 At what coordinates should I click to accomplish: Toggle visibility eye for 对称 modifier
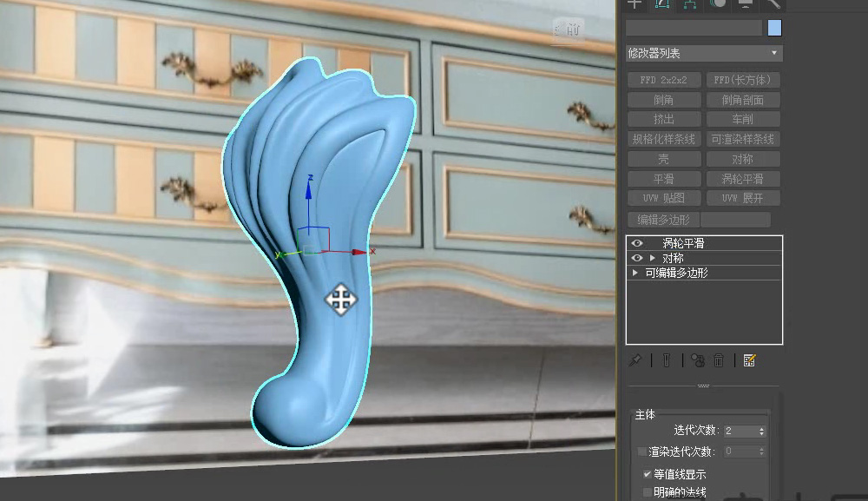tap(636, 259)
